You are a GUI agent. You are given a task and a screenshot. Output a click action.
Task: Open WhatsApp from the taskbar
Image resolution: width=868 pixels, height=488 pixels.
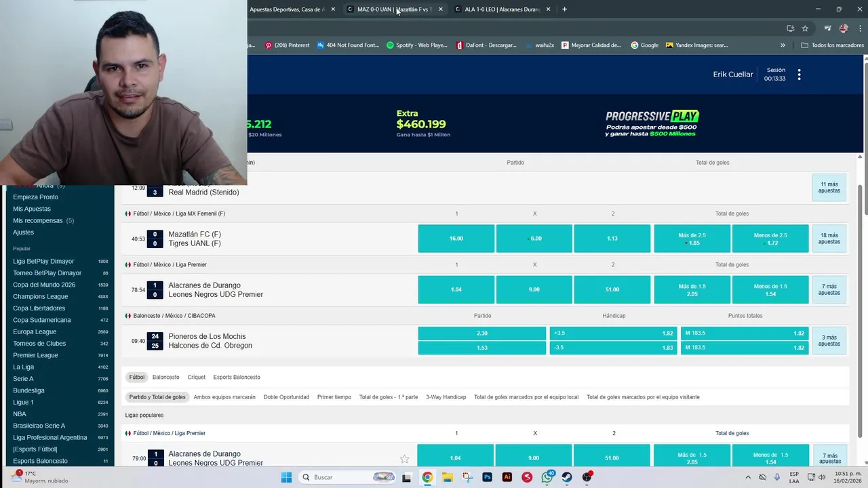tap(547, 477)
